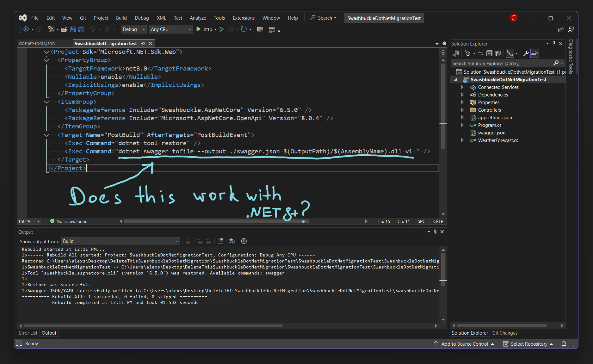The image size is (593, 364).
Task: Expand the Dependencies tree node
Action: tap(462, 95)
